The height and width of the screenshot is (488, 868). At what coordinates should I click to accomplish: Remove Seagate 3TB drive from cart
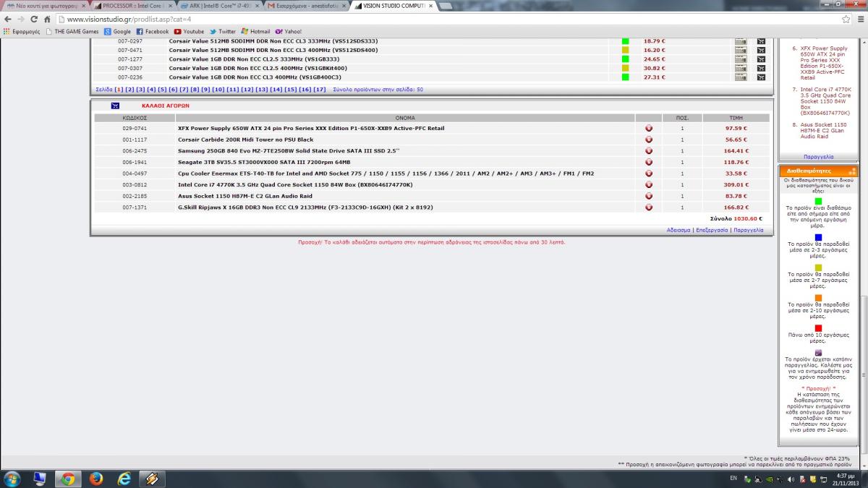(x=649, y=162)
